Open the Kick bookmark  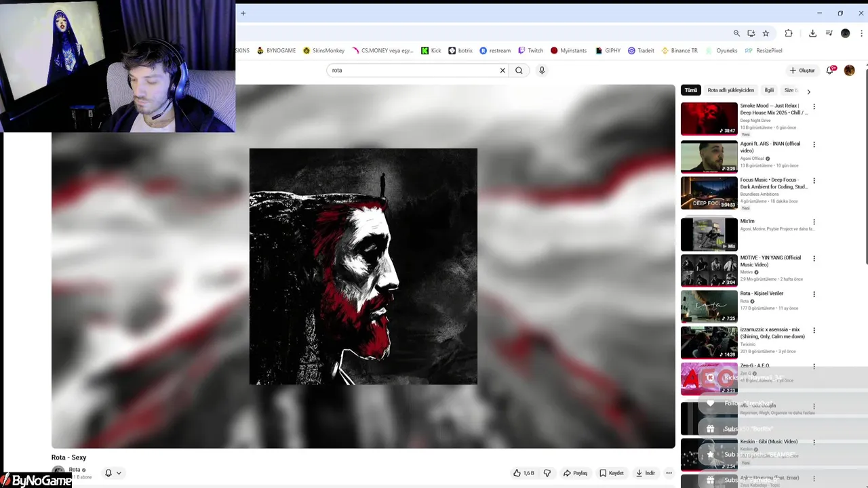pyautogui.click(x=431, y=51)
